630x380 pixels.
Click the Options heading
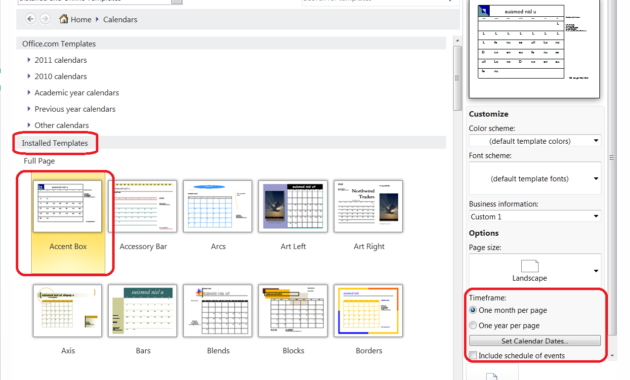[484, 233]
